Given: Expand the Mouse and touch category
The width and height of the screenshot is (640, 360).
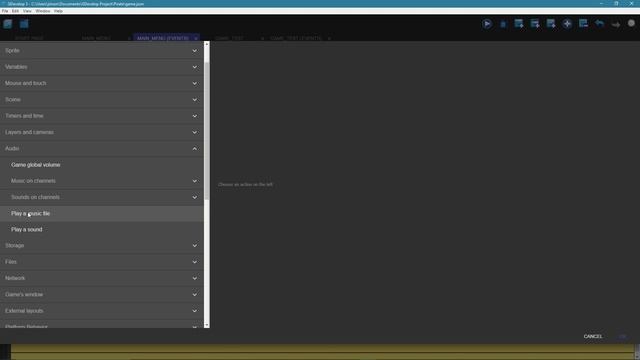Looking at the screenshot, I should coord(102,83).
